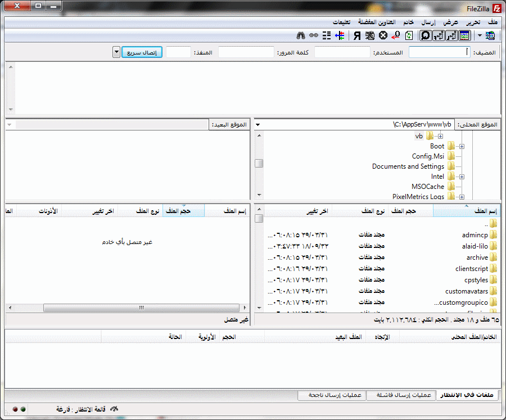
Task: Click the speed limits icon in status bar
Action: point(115,409)
